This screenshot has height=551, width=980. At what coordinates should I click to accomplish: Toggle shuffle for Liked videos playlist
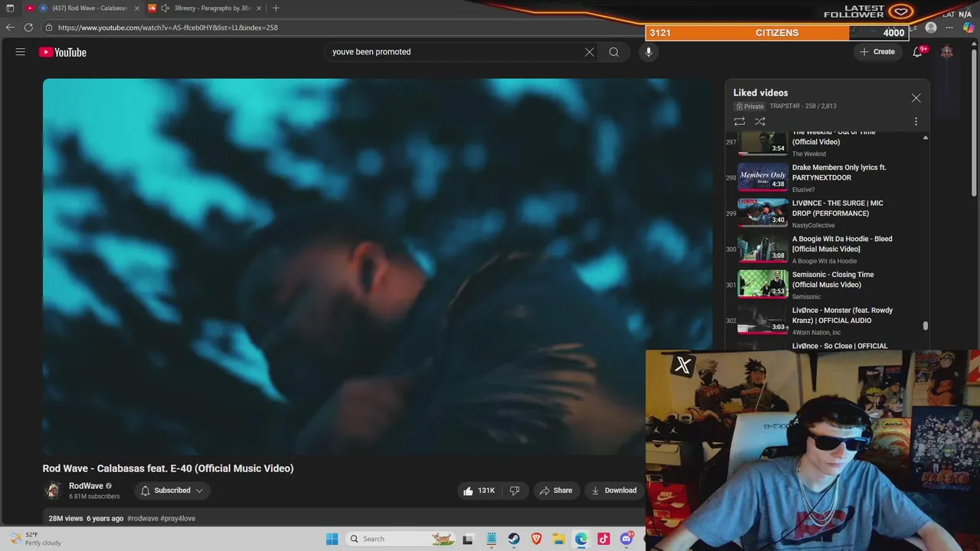point(760,122)
